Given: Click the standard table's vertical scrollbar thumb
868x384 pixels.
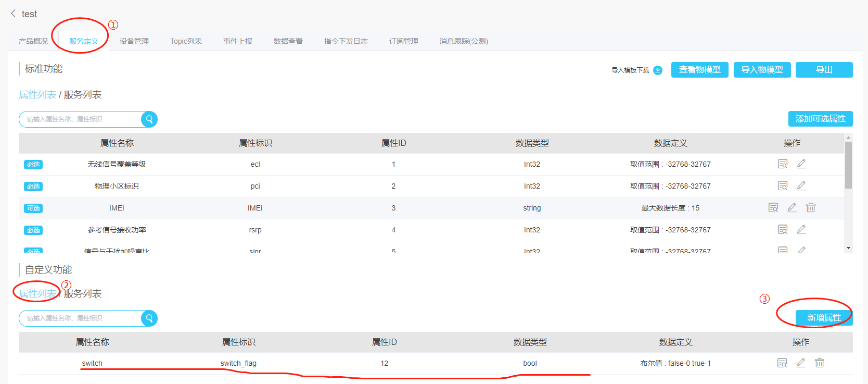Looking at the screenshot, I should 848,165.
